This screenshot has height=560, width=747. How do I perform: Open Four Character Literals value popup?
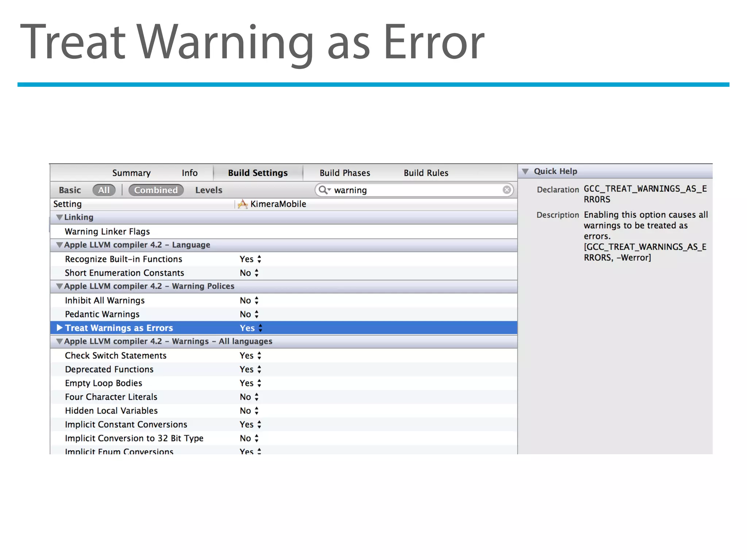click(x=249, y=397)
